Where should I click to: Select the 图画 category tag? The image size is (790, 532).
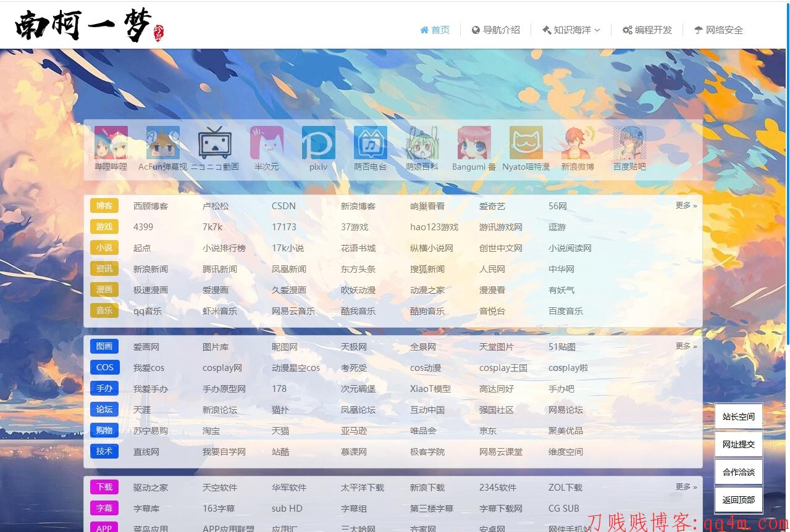click(x=104, y=347)
